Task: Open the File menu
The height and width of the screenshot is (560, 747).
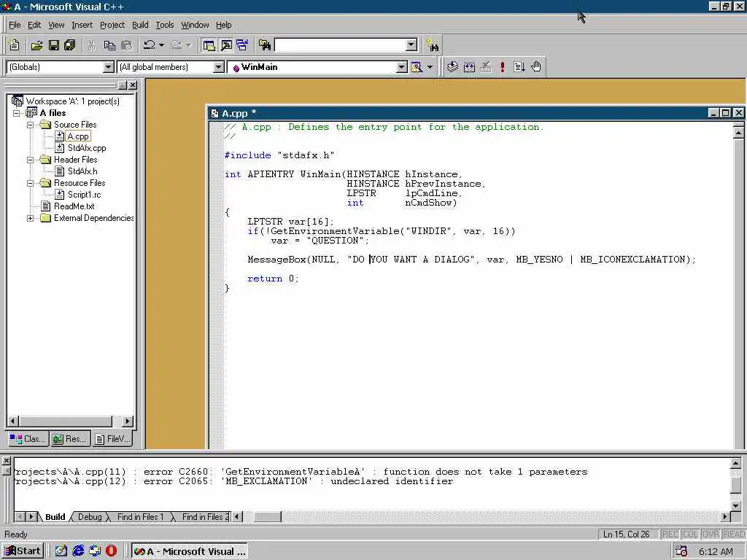Action: click(15, 25)
